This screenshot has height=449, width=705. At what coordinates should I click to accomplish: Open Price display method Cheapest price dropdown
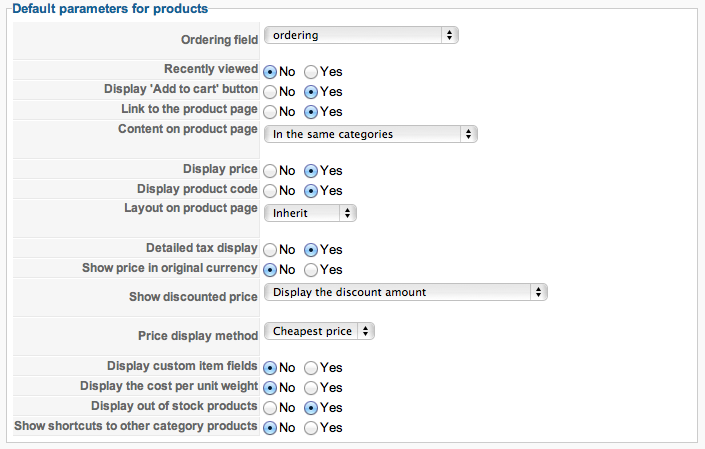(320, 331)
